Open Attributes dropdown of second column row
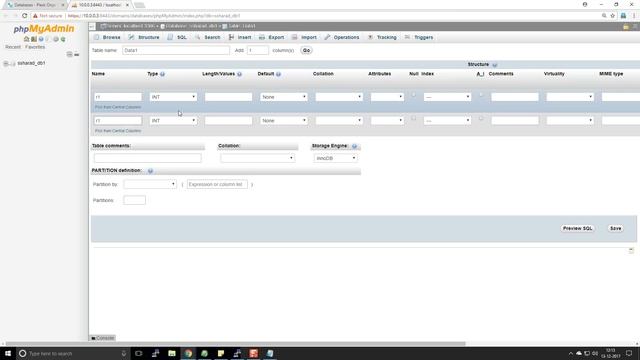 387,121
